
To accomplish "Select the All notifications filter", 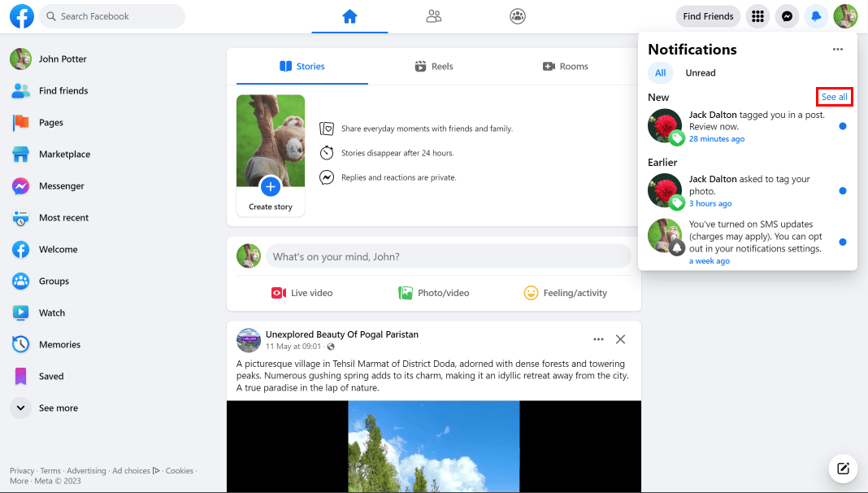I will point(661,72).
